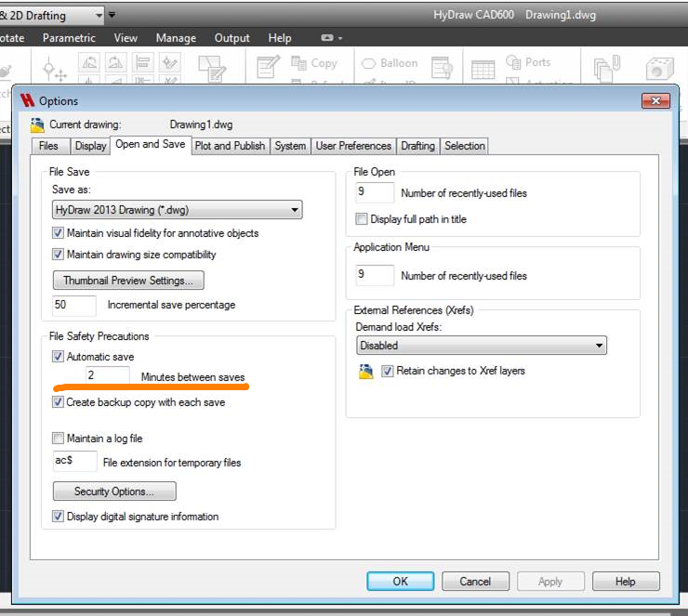Toggle Maintain drawing size compatibility checkbox
This screenshot has height=616, width=688.
click(x=58, y=255)
